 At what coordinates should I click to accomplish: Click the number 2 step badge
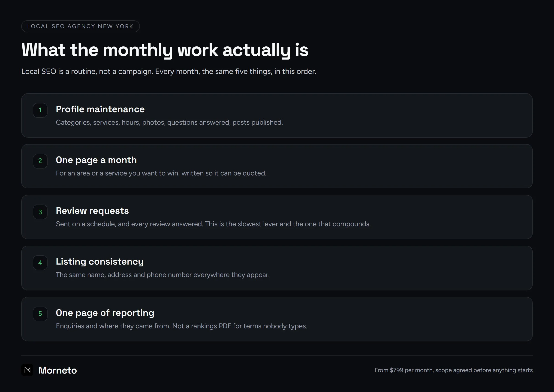coord(40,161)
